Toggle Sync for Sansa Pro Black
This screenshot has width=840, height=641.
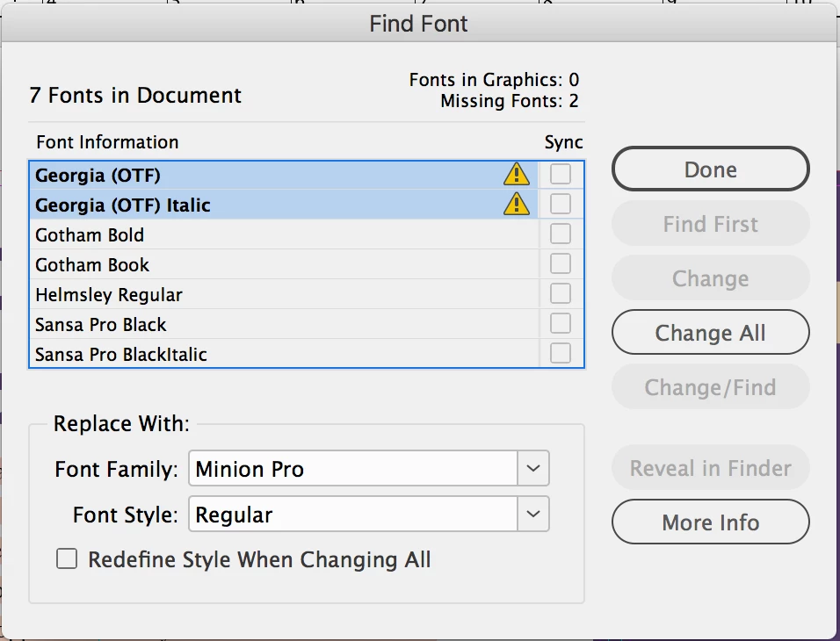click(561, 323)
